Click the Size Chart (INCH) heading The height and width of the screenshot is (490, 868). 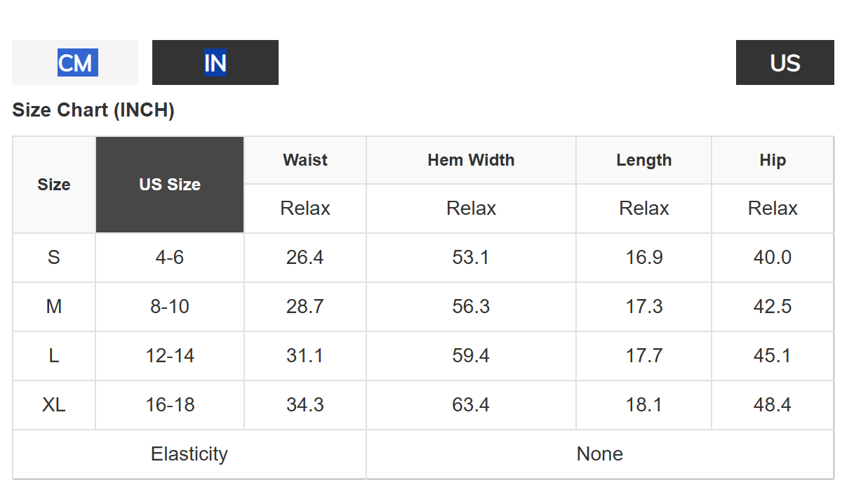[93, 110]
